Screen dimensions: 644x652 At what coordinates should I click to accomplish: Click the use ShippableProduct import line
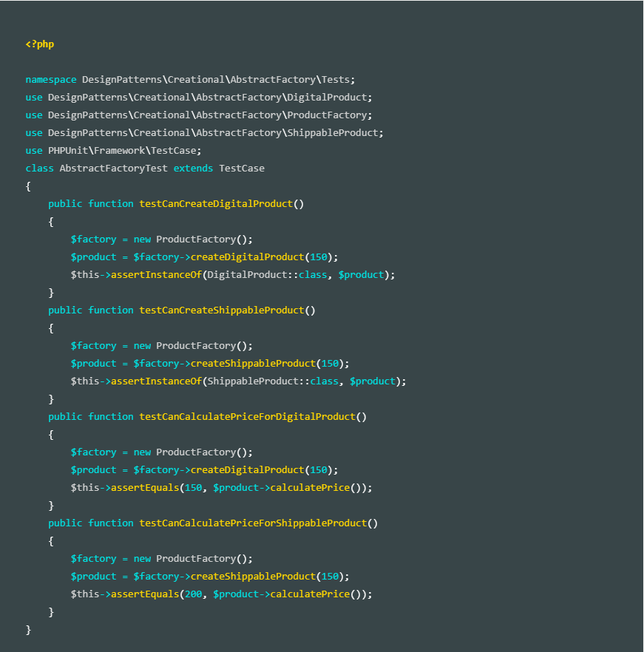(204, 133)
